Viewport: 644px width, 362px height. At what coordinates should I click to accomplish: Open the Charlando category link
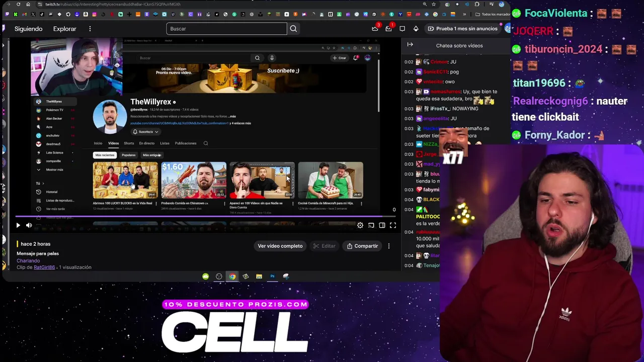coord(28,260)
